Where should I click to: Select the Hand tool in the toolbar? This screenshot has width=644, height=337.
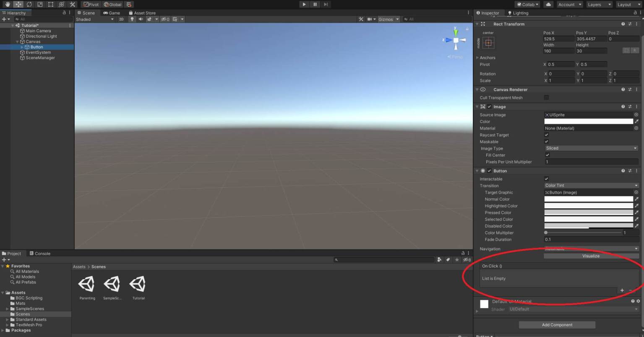(8, 4)
